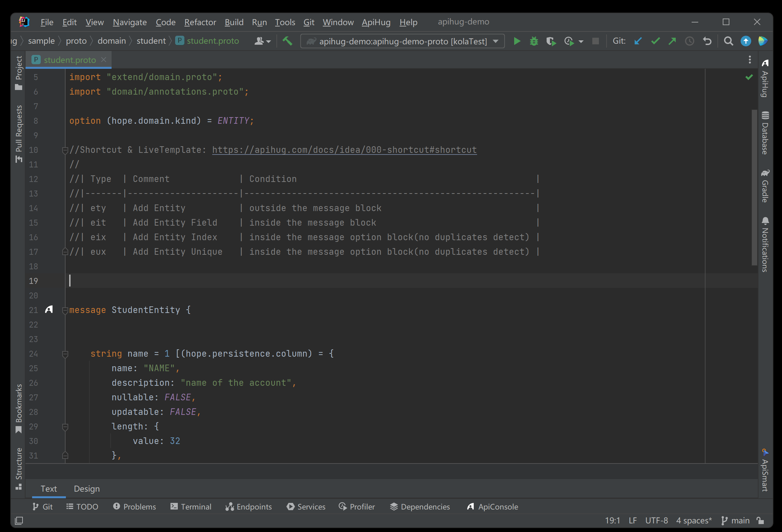This screenshot has height=532, width=782.
Task: Open the Profiler tool window
Action: pos(357,507)
